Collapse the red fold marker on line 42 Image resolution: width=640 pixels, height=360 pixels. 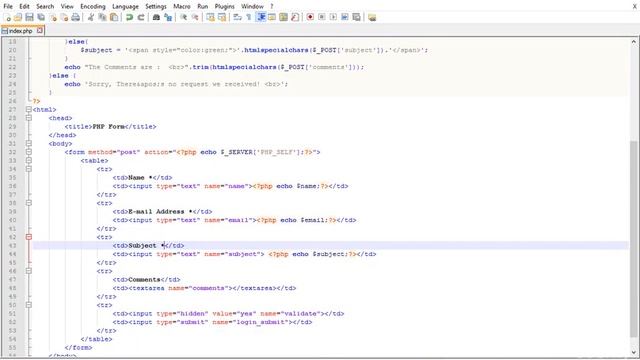pyautogui.click(x=29, y=237)
